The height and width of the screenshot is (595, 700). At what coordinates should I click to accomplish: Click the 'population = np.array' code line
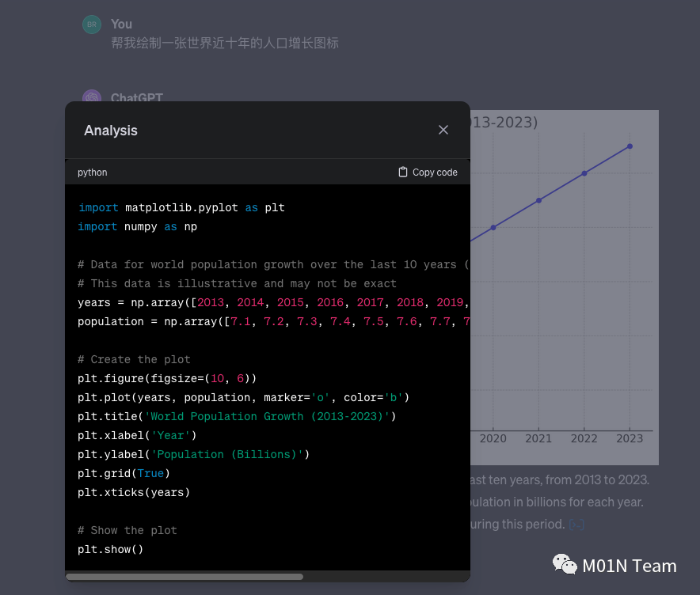click(x=273, y=321)
